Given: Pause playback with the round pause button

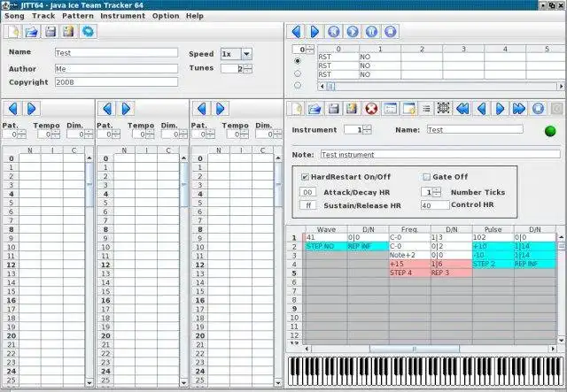Looking at the screenshot, I should point(371,32).
